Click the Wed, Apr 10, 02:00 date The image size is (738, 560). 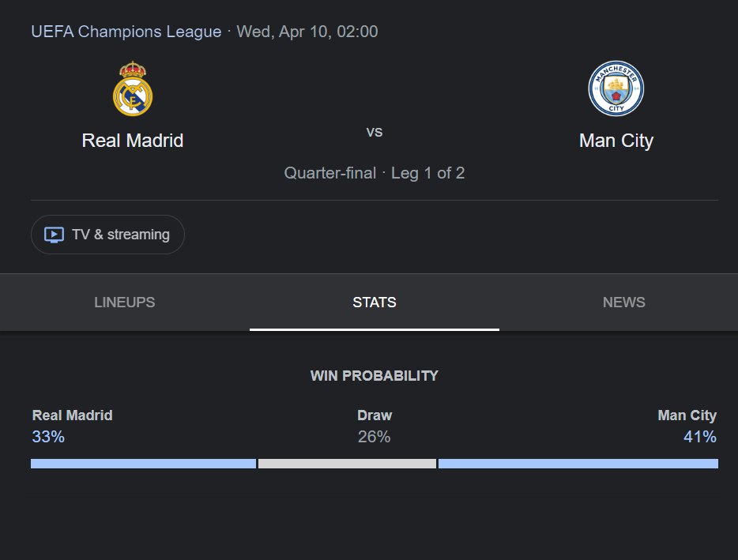coord(307,32)
